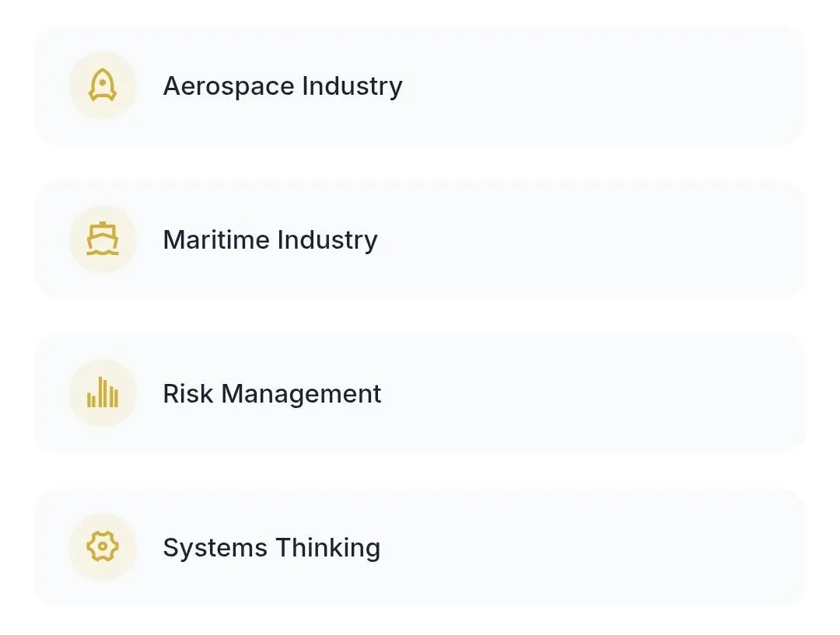Open the Risk Management text label
Viewport: 840px width, 635px height.
click(271, 393)
